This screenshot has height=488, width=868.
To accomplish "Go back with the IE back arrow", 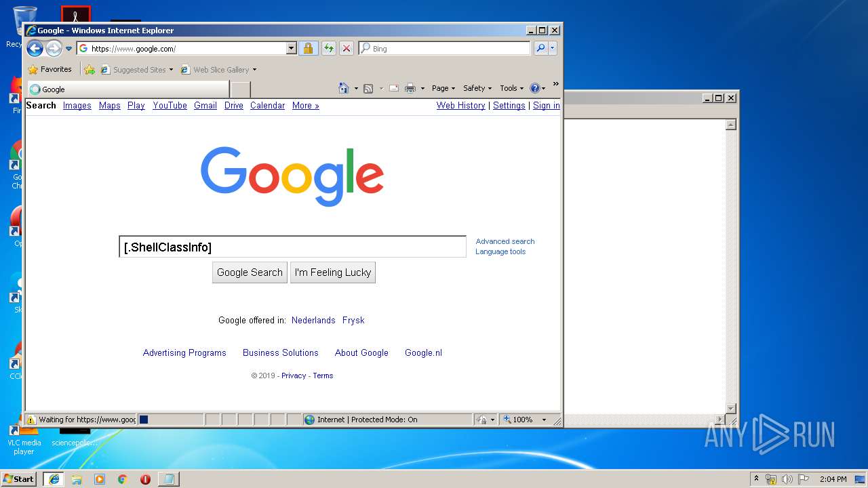I will pos(35,48).
